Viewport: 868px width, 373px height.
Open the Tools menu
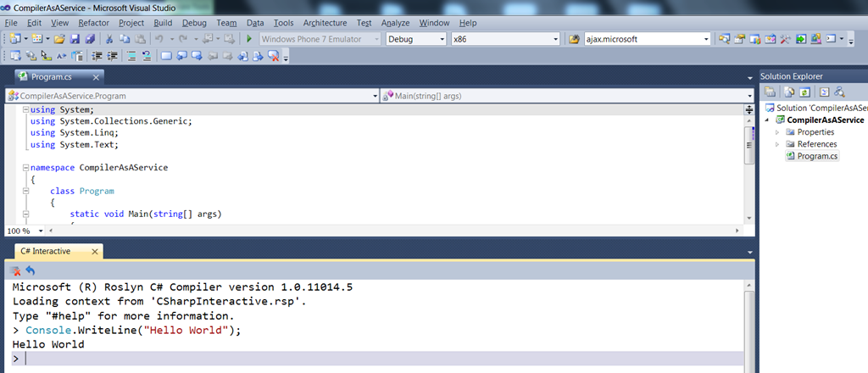click(283, 23)
